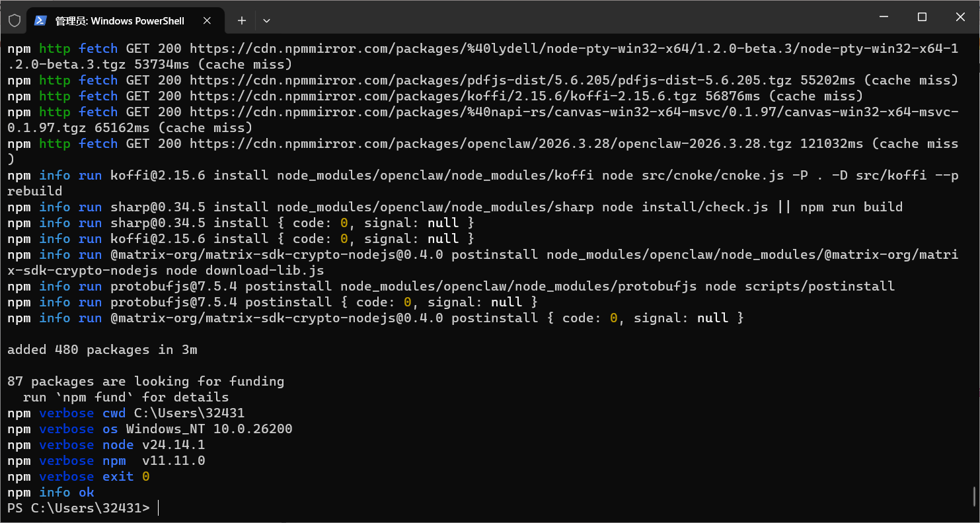Maximize the terminal window
The width and height of the screenshot is (980, 523).
922,17
